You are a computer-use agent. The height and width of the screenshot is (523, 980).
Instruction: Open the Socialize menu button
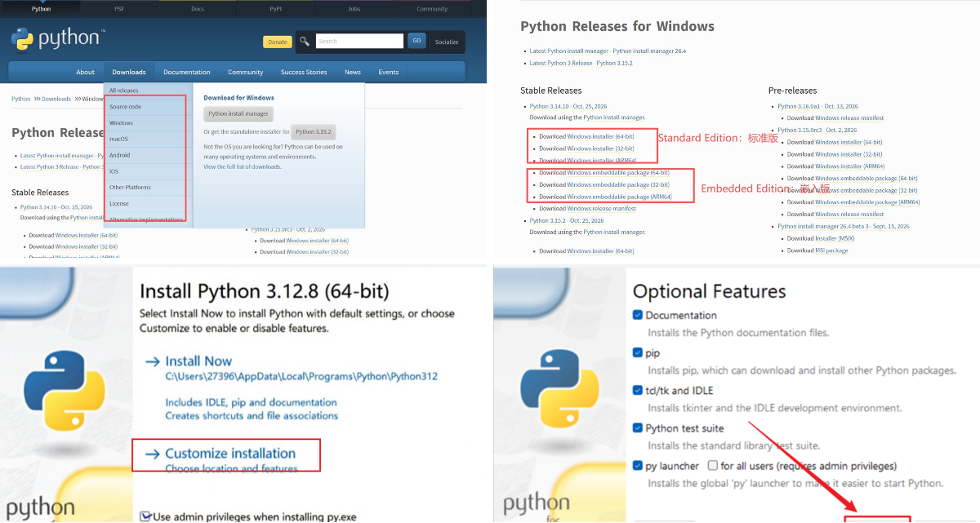pyautogui.click(x=447, y=42)
